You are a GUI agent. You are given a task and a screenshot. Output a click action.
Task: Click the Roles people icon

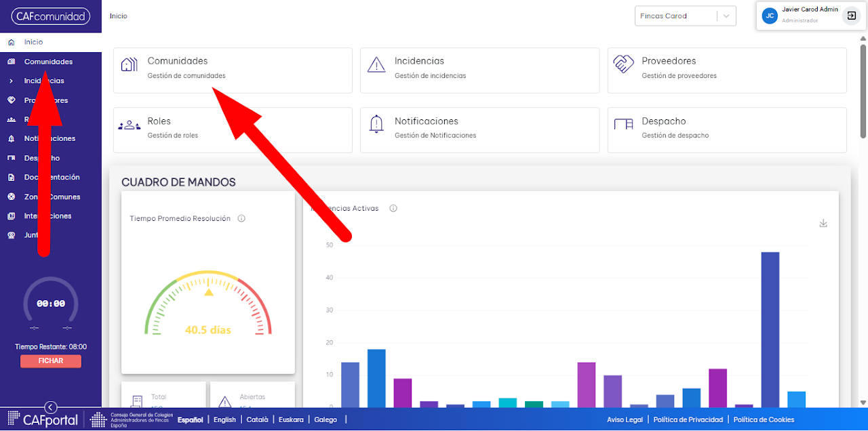129,126
